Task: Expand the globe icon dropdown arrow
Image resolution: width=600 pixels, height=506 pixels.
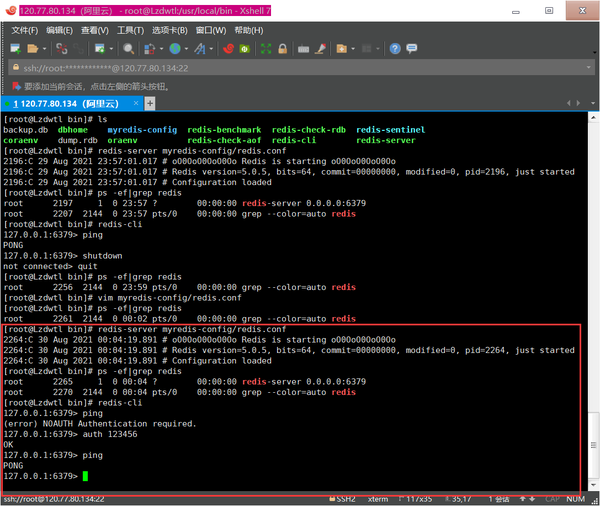Action: pos(186,48)
